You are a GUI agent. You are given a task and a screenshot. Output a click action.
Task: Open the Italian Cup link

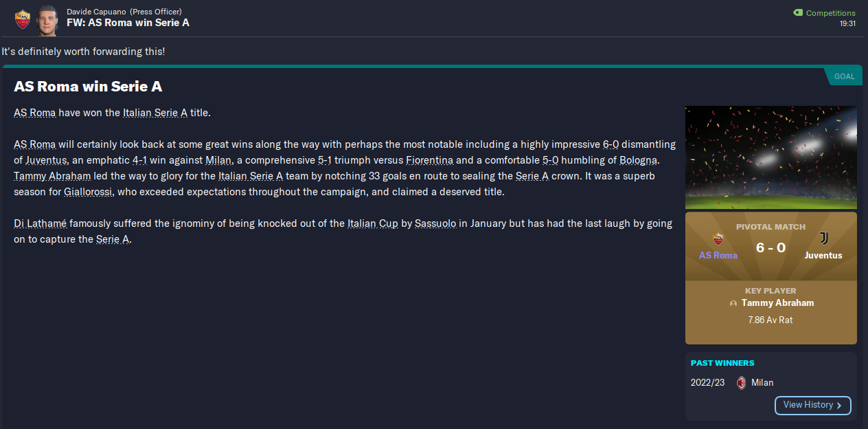point(372,223)
